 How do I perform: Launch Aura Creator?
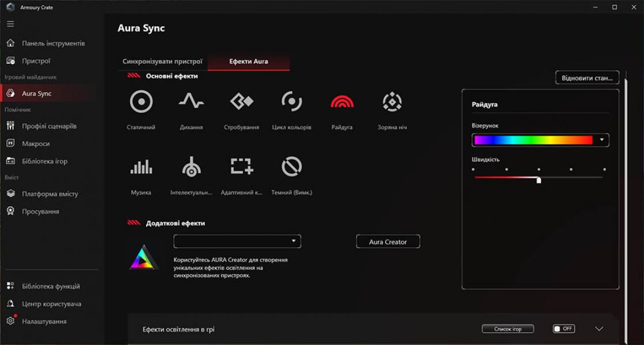click(x=388, y=241)
